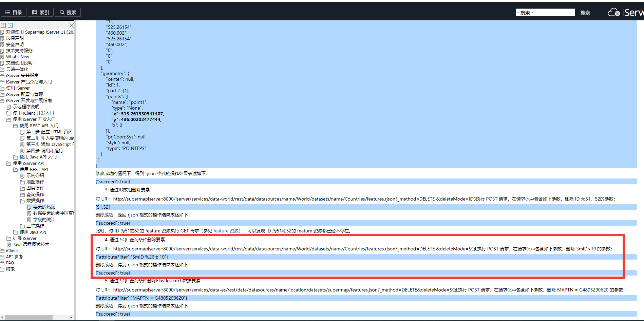Viewport: 644px width, 321px height.
Task: Expand the 三维操作 folder
Action: 22,226
